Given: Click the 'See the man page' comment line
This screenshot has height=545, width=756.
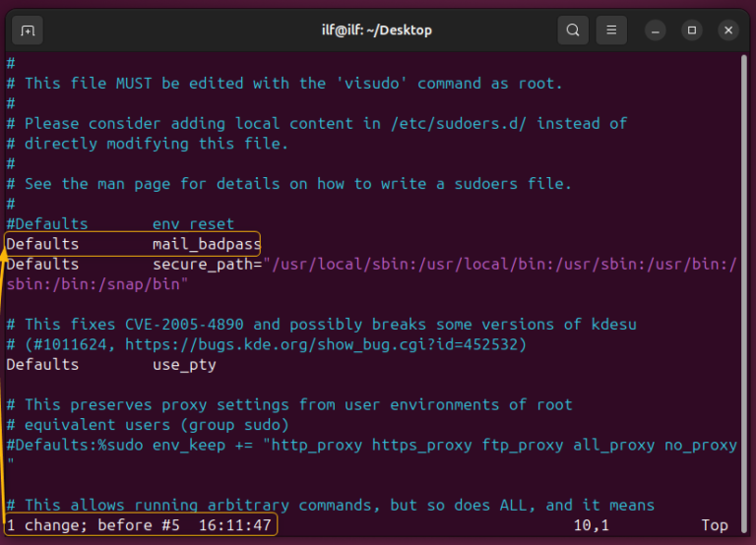Looking at the screenshot, I should coord(288,184).
